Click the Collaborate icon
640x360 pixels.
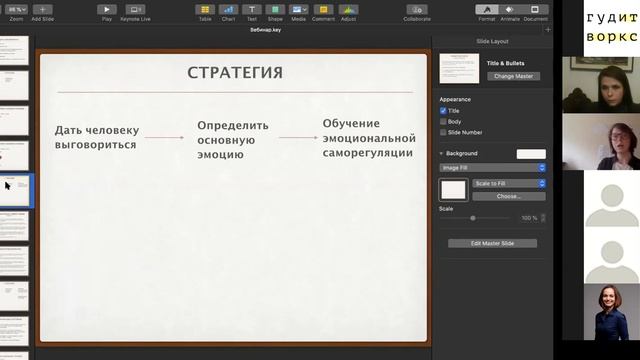(x=417, y=9)
